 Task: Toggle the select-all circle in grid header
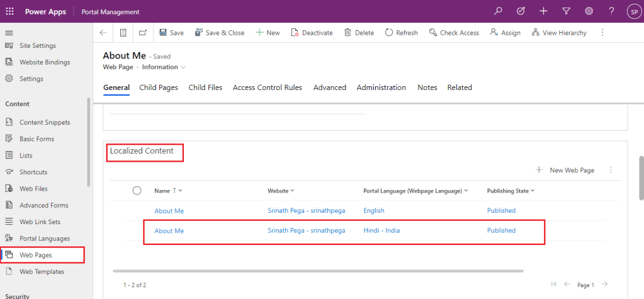pyautogui.click(x=137, y=191)
